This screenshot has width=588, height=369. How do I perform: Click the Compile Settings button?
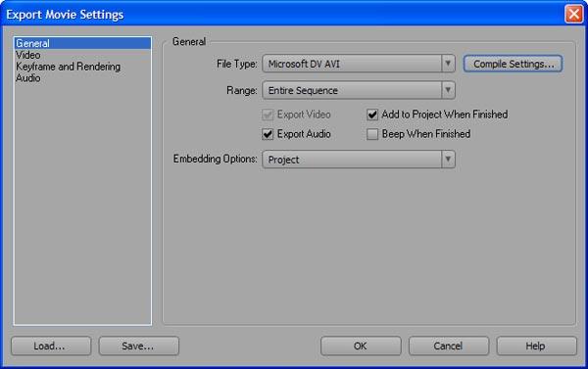tap(513, 64)
